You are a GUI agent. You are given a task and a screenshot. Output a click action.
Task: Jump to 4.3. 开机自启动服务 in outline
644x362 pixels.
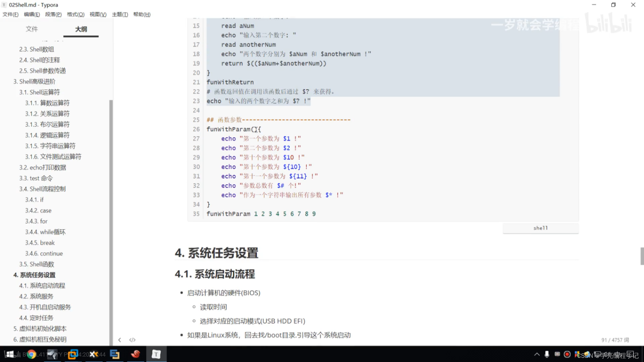tap(45, 307)
